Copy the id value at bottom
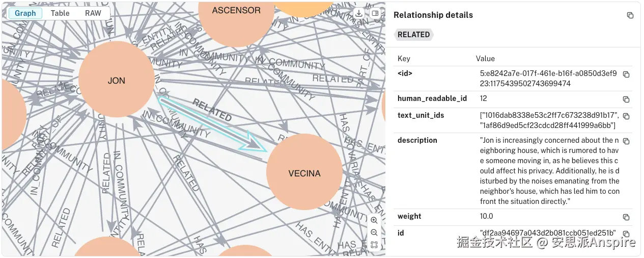644x258 pixels. (x=627, y=234)
